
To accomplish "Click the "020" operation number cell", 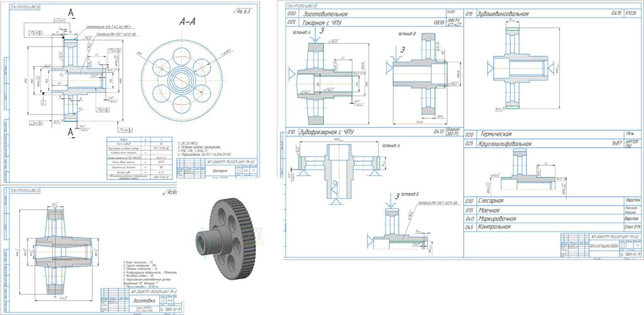I will coord(469,135).
